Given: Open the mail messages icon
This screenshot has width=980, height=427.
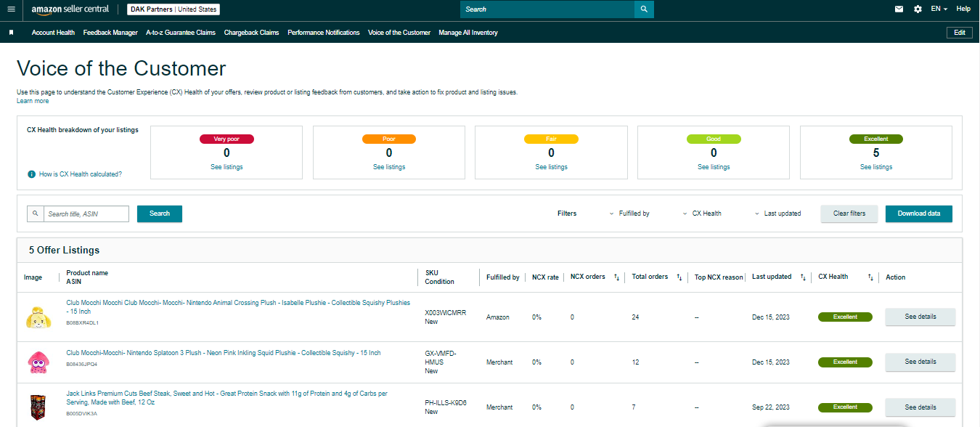Looking at the screenshot, I should (x=899, y=9).
